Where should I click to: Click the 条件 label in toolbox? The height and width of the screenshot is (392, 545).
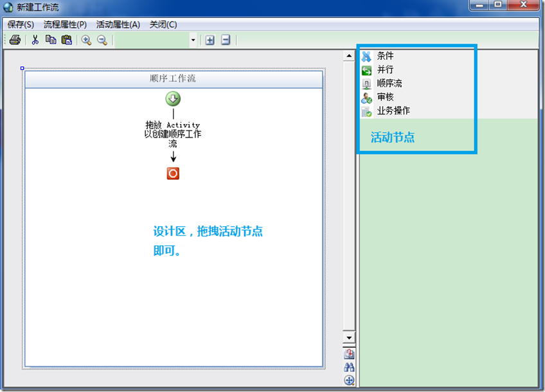pyautogui.click(x=386, y=56)
